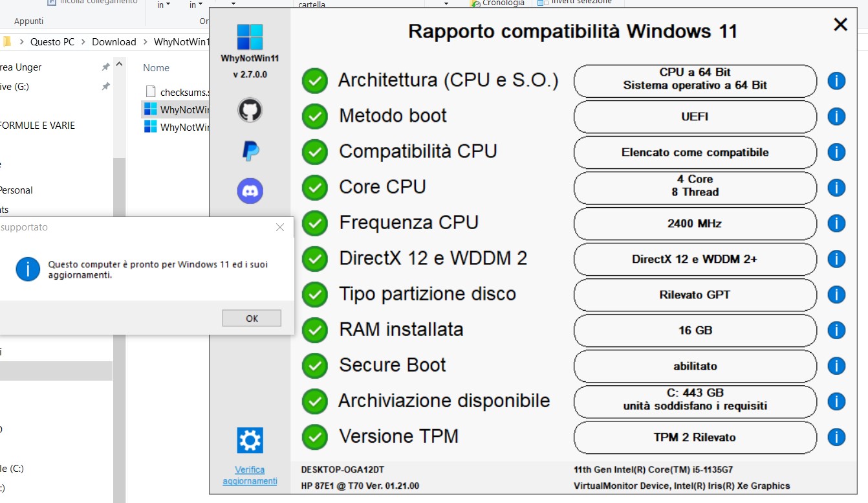
Task: Close the WhyNotWin11 report window
Action: click(840, 25)
